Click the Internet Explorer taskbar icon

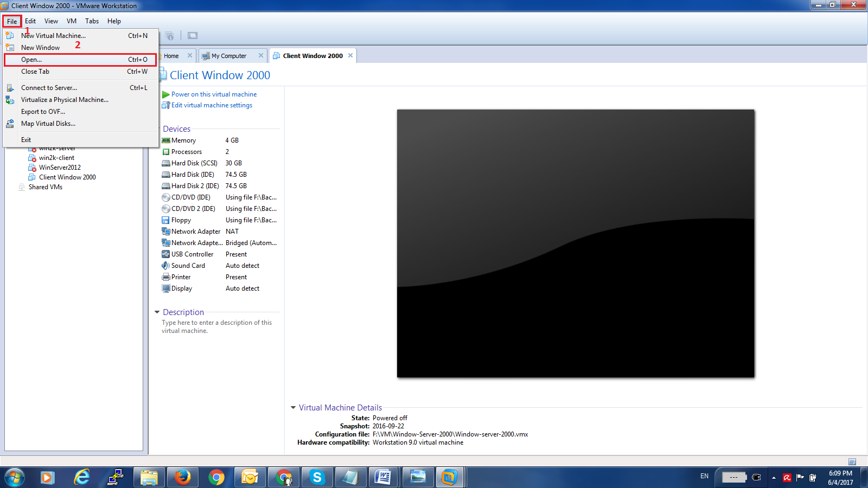pyautogui.click(x=82, y=477)
